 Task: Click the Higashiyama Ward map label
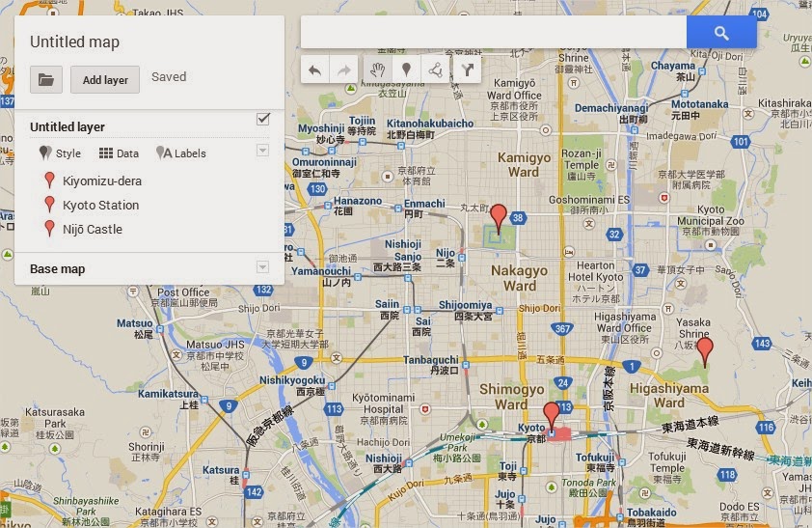pos(668,396)
